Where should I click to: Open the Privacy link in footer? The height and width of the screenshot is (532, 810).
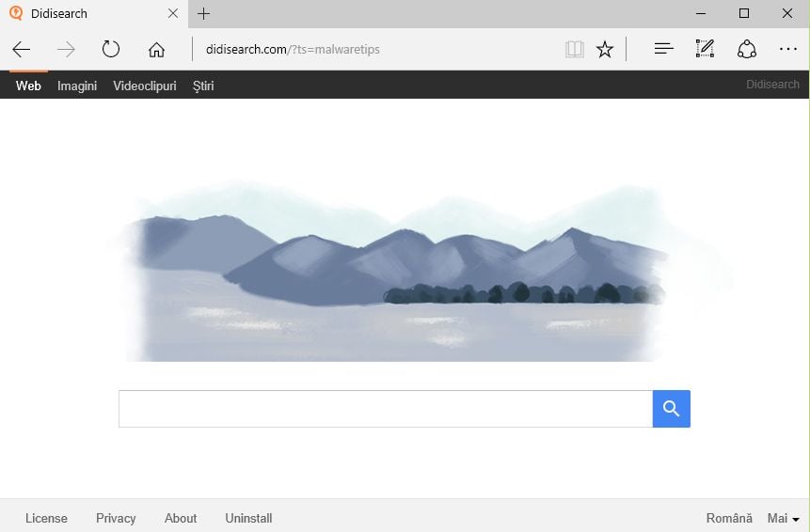(x=116, y=518)
